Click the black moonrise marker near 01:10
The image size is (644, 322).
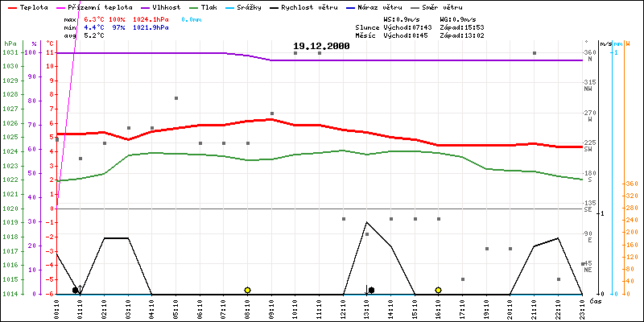click(x=76, y=290)
